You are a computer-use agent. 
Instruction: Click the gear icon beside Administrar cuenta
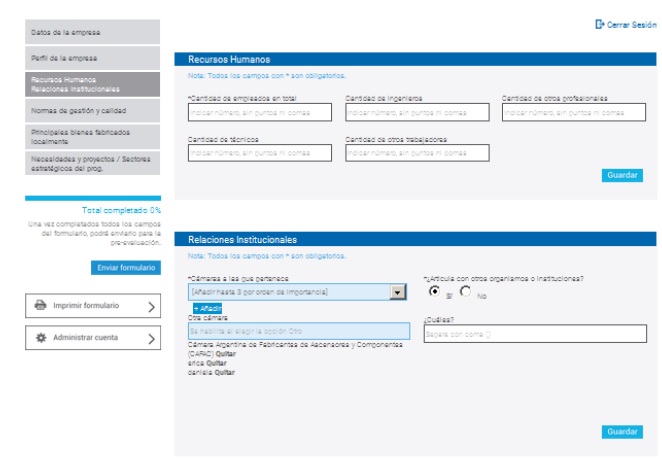(41, 338)
